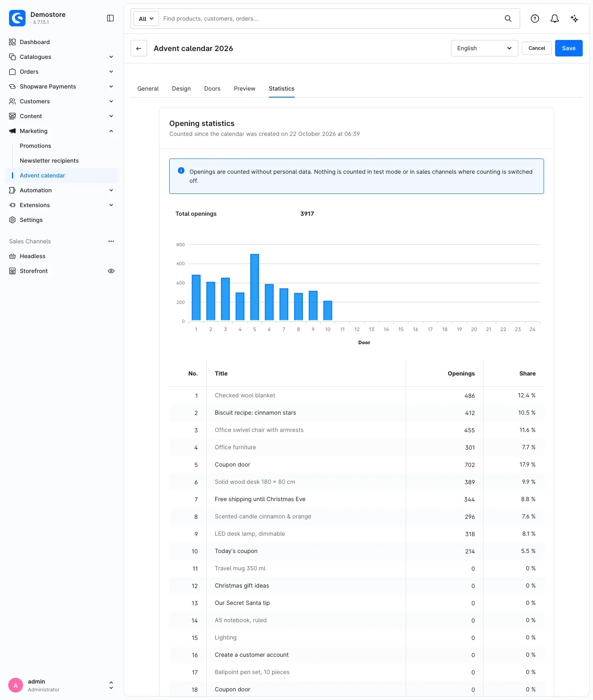The image size is (593, 700).
Task: Click the admin avatar
Action: 16,685
